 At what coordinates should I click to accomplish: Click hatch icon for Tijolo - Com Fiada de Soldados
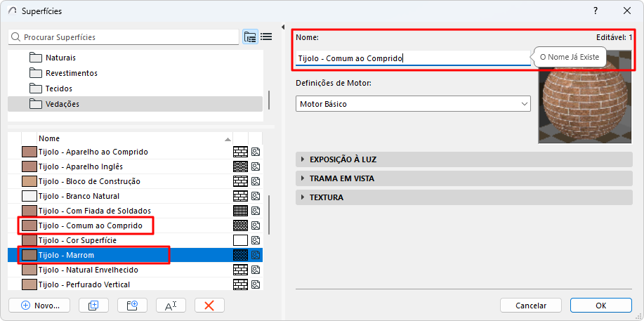coord(240,211)
